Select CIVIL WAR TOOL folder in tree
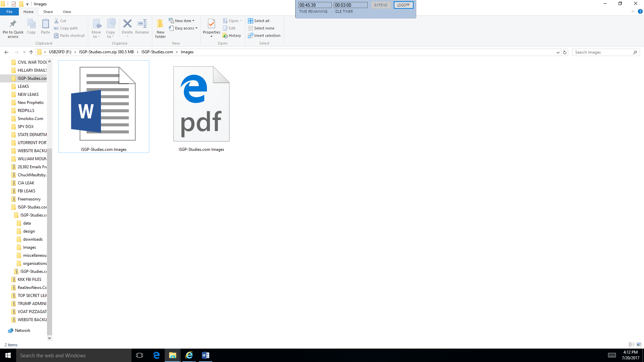Screen dimensions: 644x362 (29, 62)
